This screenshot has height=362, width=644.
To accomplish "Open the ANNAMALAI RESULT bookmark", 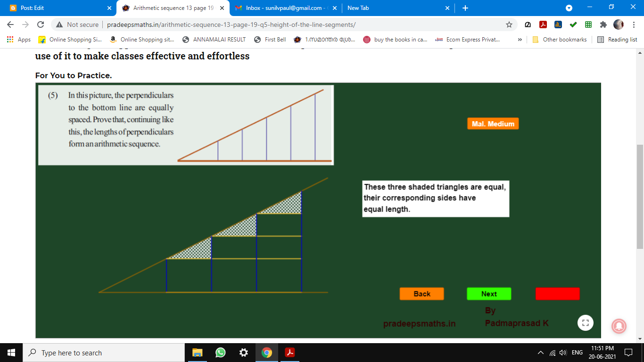I will pyautogui.click(x=214, y=40).
